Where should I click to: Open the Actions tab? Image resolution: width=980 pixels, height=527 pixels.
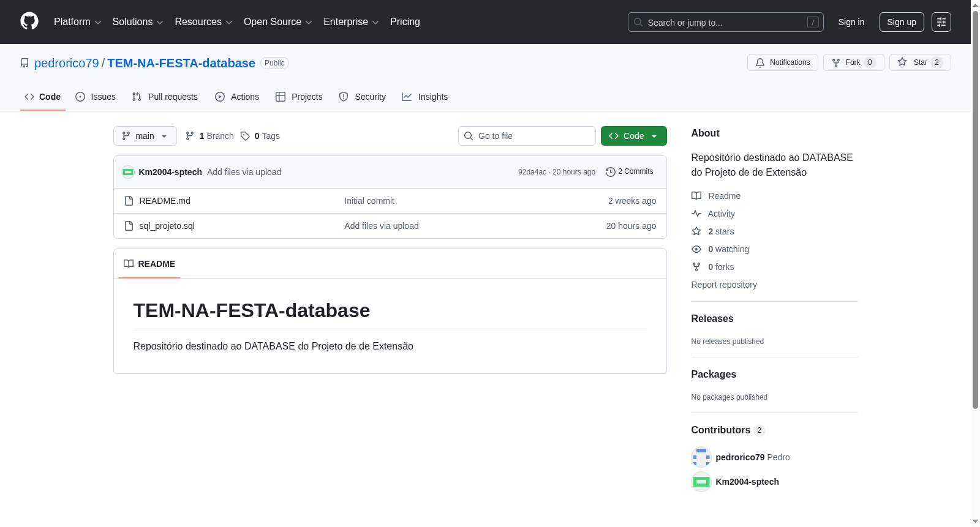pyautogui.click(x=237, y=97)
